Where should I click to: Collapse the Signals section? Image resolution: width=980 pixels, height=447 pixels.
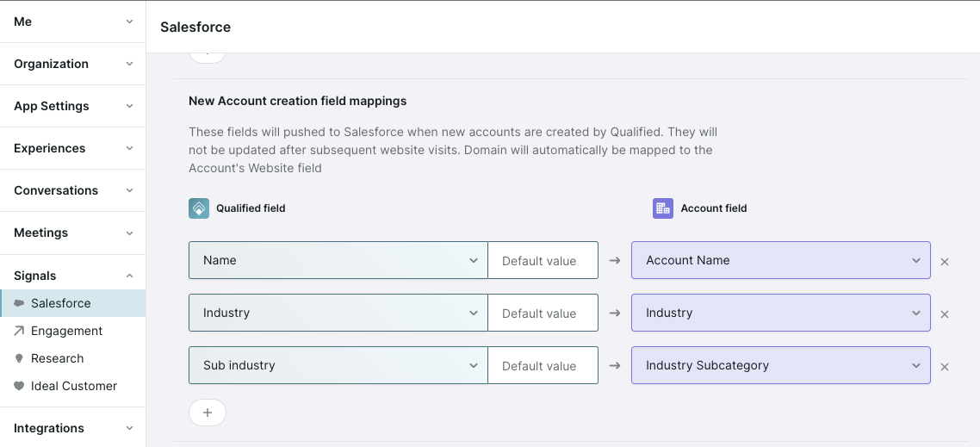click(73, 276)
